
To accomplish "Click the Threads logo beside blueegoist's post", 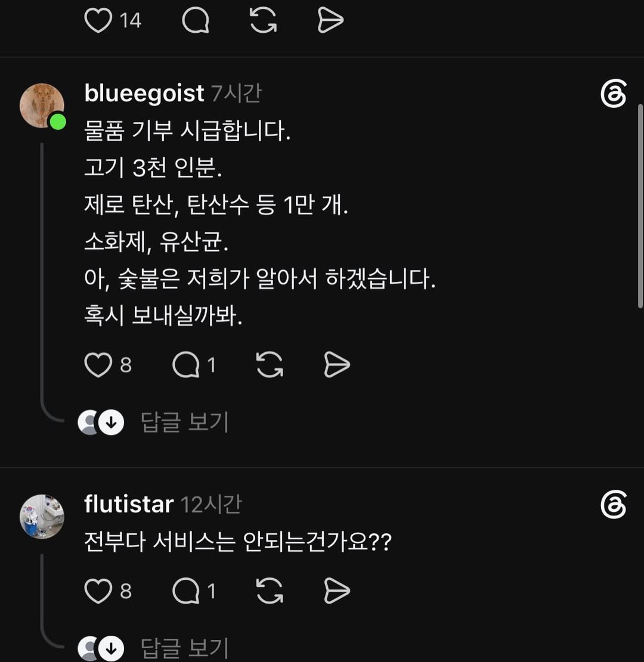I will 613,94.
